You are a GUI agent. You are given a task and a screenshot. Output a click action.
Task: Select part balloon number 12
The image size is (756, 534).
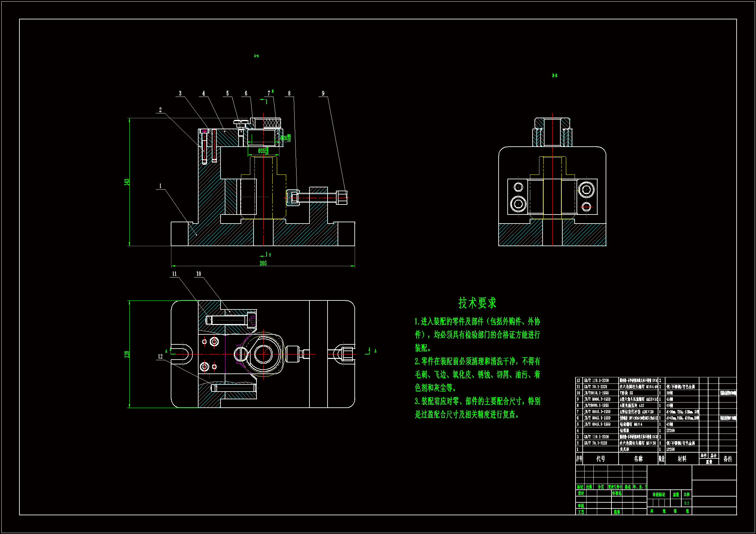point(160,356)
